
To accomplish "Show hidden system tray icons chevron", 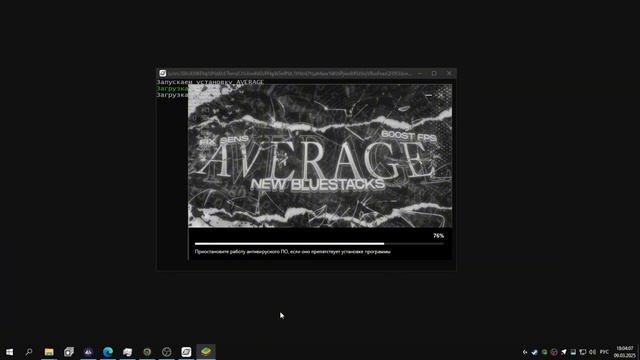I will tap(525, 352).
